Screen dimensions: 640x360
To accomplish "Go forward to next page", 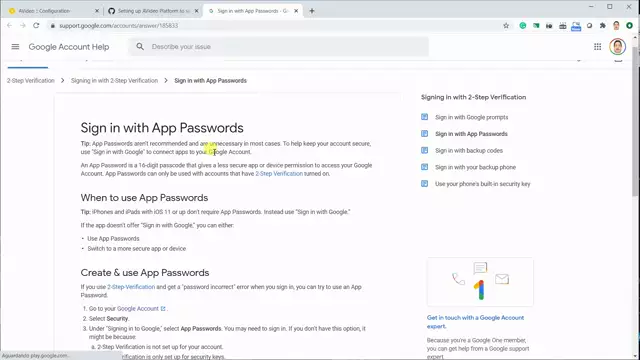I will click(23, 25).
